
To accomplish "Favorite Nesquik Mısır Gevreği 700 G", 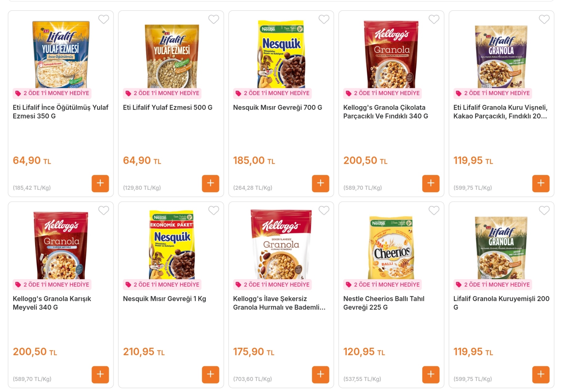I will [x=324, y=19].
